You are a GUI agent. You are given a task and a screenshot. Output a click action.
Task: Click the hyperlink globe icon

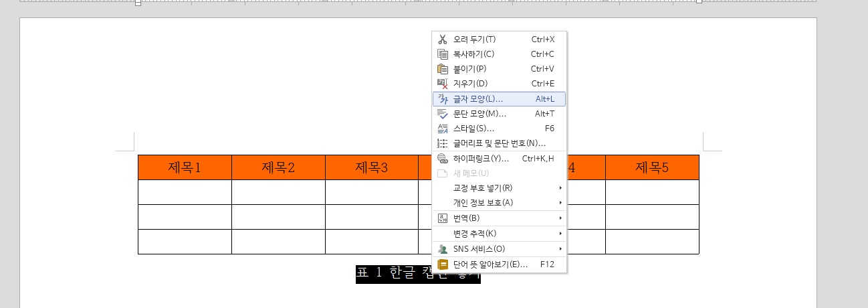(442, 159)
